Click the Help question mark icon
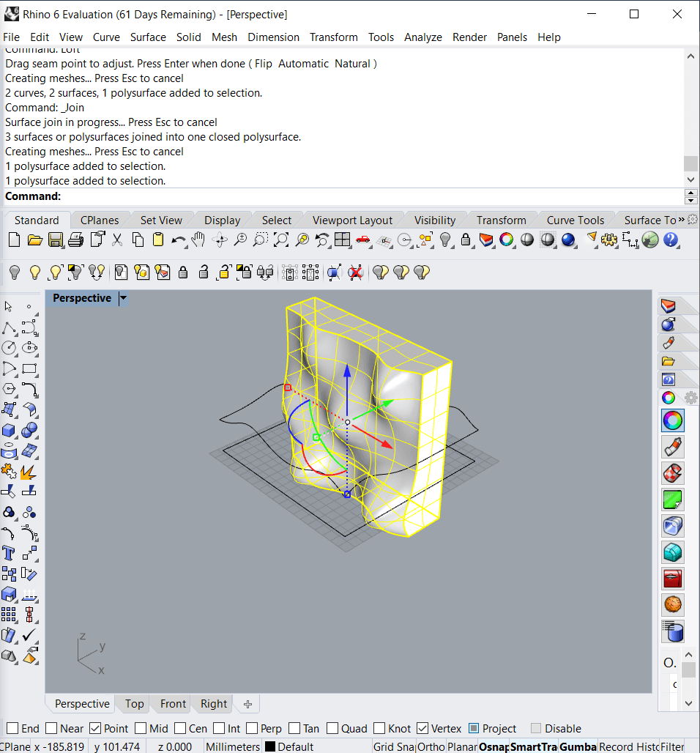The height and width of the screenshot is (753, 700). (x=671, y=240)
